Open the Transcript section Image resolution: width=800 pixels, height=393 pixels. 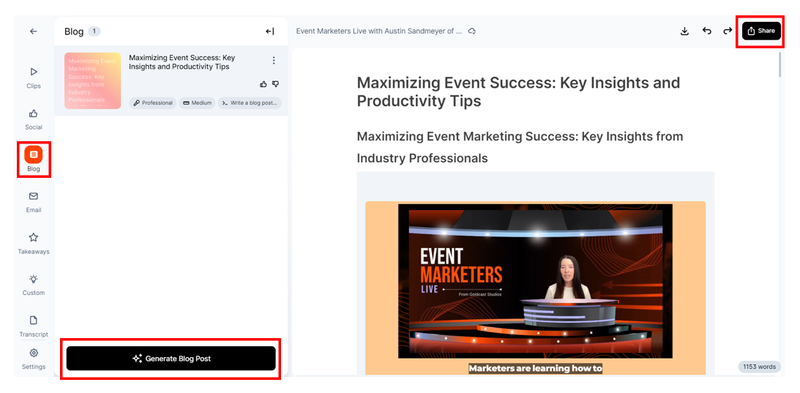[34, 326]
